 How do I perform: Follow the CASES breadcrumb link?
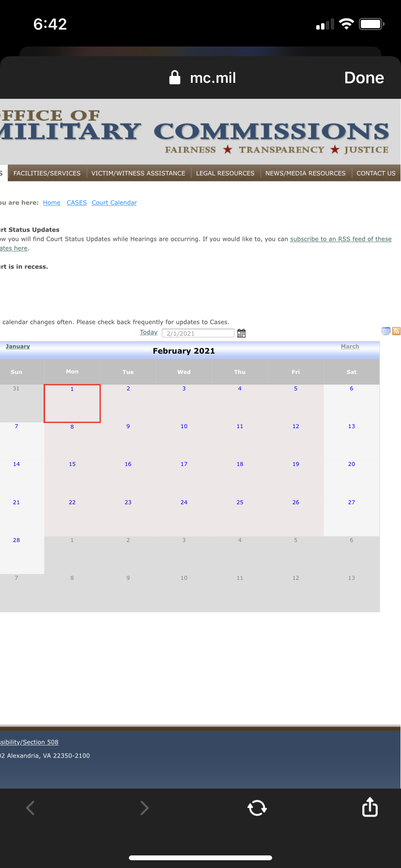(77, 202)
